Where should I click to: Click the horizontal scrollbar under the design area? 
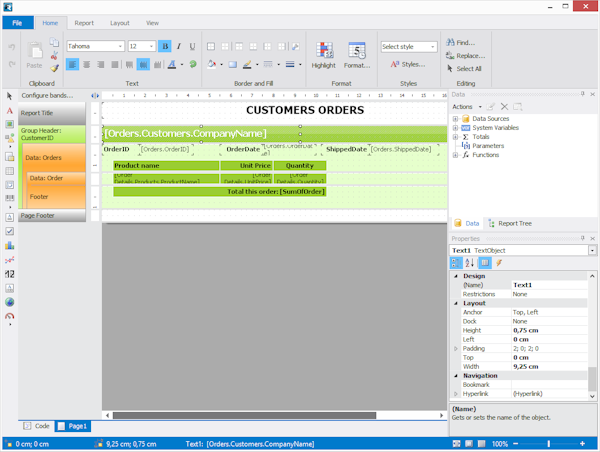click(x=244, y=416)
